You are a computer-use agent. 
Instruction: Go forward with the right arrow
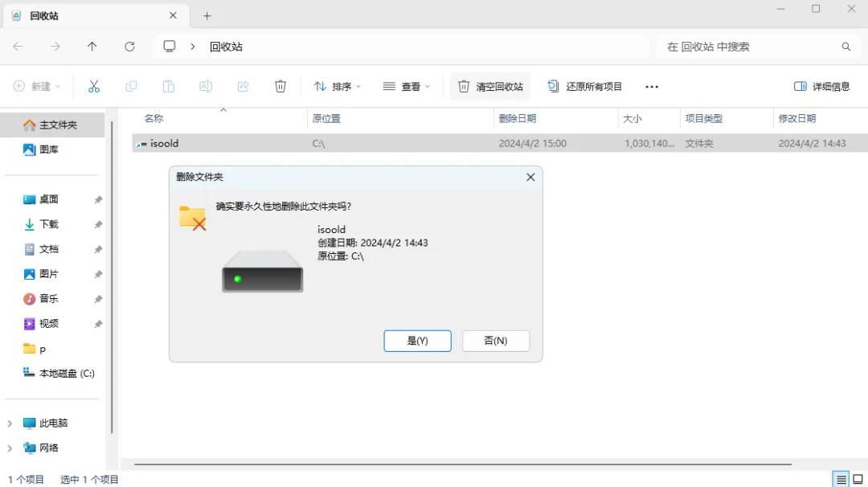[55, 47]
